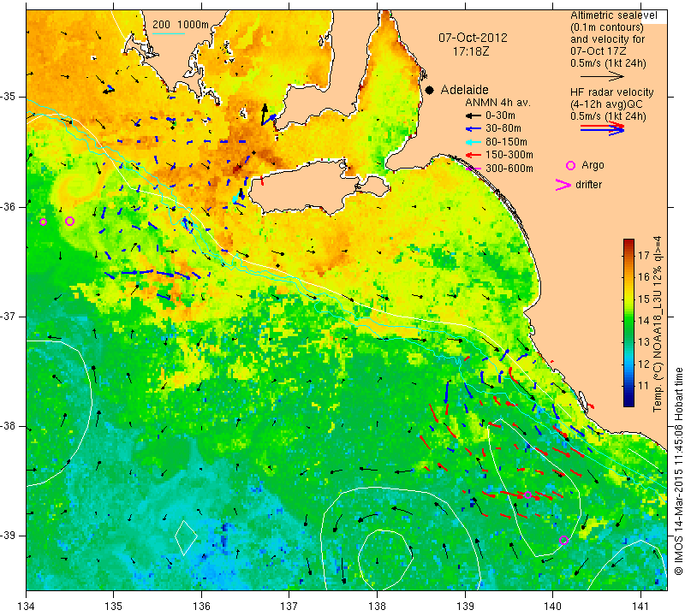This screenshot has width=685, height=616.
Task: Click the longitude axis label 138
Action: 377,606
